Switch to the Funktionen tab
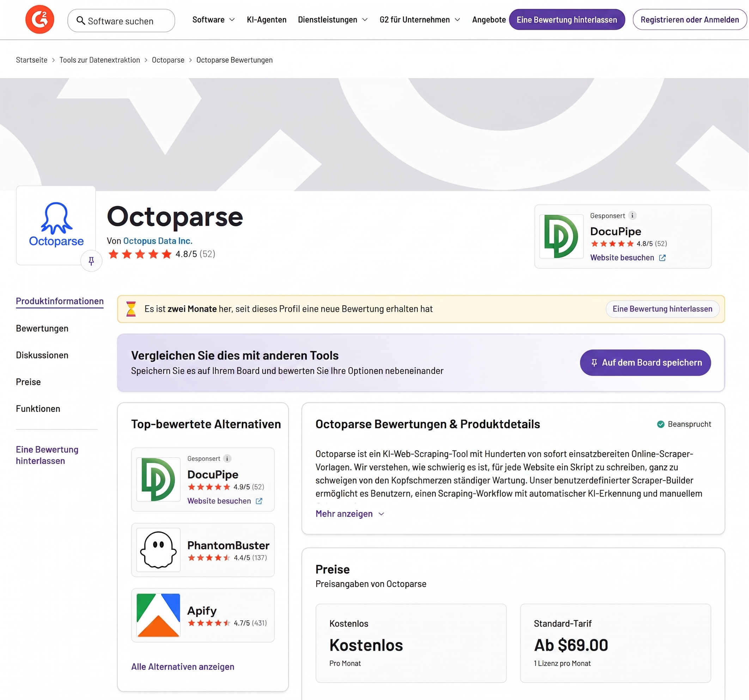This screenshot has height=700, width=749. point(38,409)
